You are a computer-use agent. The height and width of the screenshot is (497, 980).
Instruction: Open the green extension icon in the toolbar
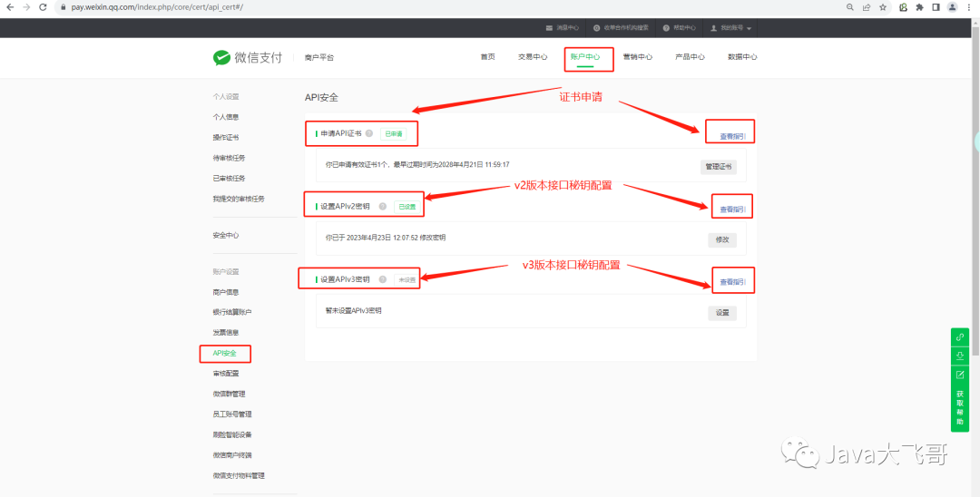(903, 7)
